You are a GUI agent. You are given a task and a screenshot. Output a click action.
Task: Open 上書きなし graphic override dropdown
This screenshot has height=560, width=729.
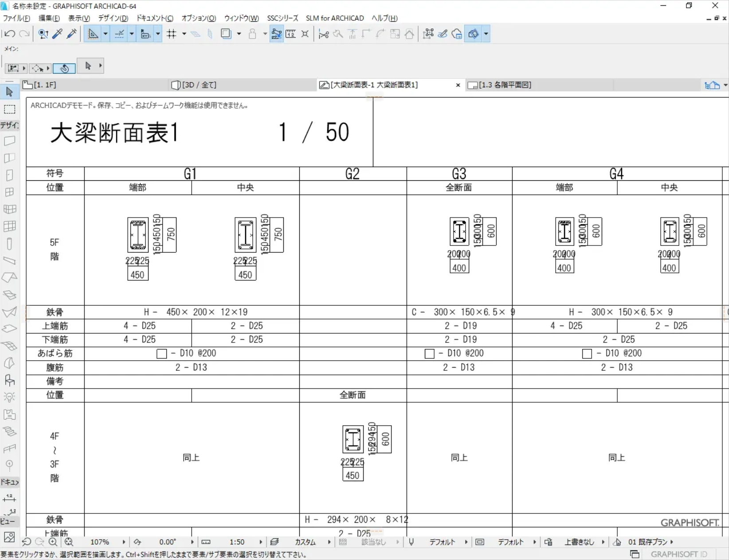tap(603, 542)
